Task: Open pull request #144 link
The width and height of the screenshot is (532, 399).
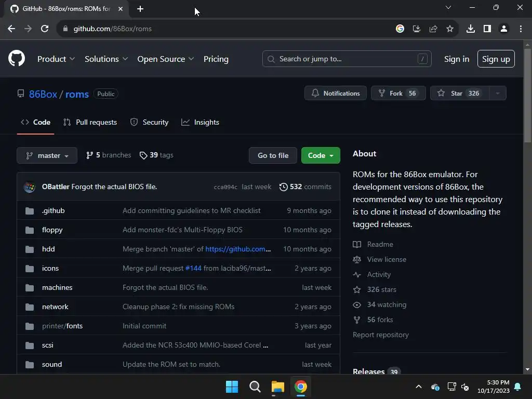Action: pos(193,269)
